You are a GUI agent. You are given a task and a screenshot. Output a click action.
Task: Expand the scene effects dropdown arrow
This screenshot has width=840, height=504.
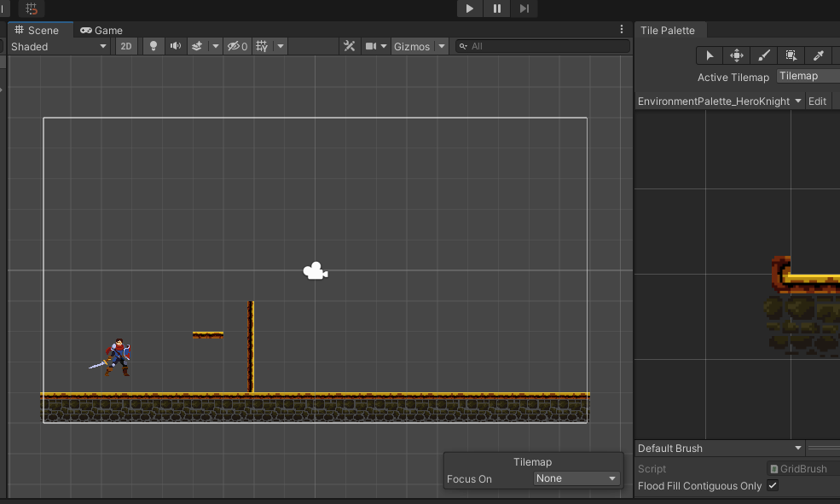[x=216, y=46]
